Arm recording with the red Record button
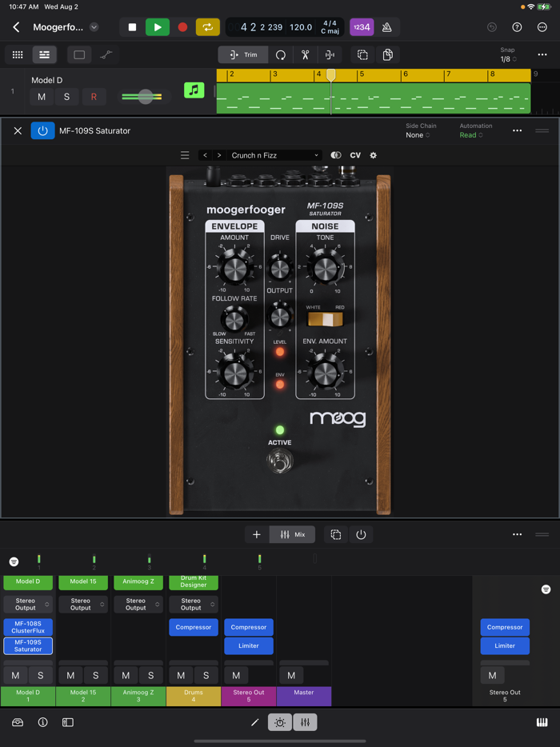560x747 pixels. (182, 27)
